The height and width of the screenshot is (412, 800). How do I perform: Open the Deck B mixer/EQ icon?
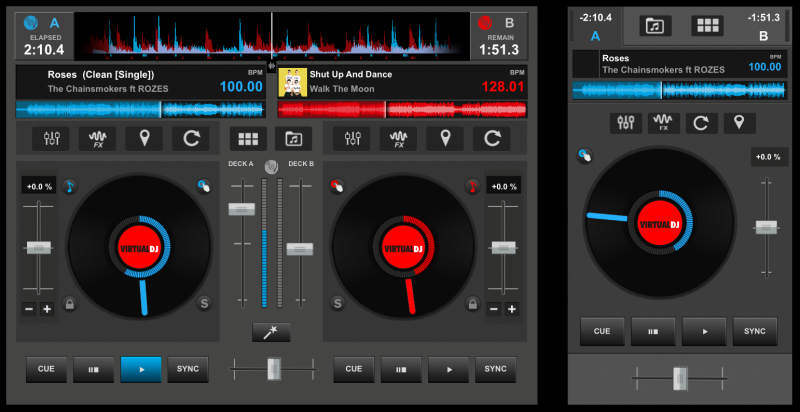pos(352,138)
